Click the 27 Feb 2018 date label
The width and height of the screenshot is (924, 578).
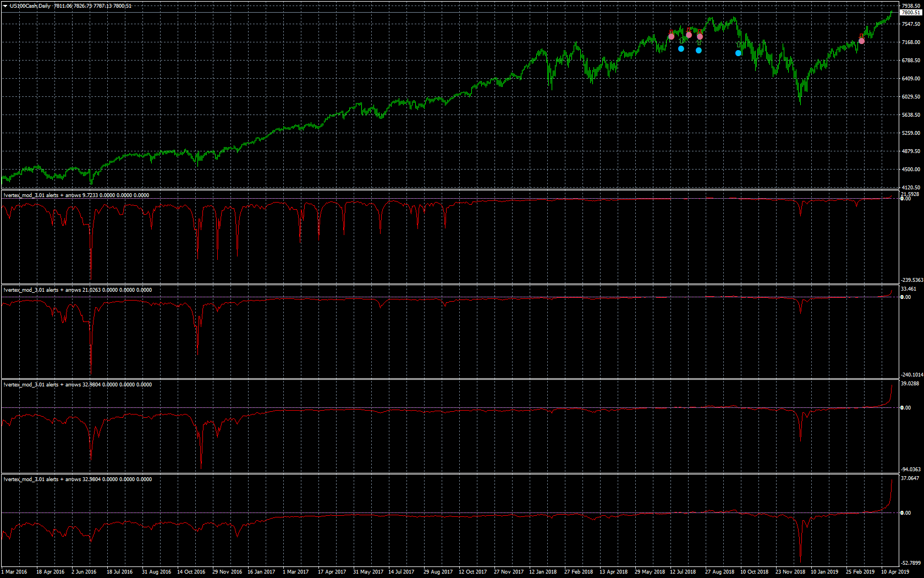(579, 572)
